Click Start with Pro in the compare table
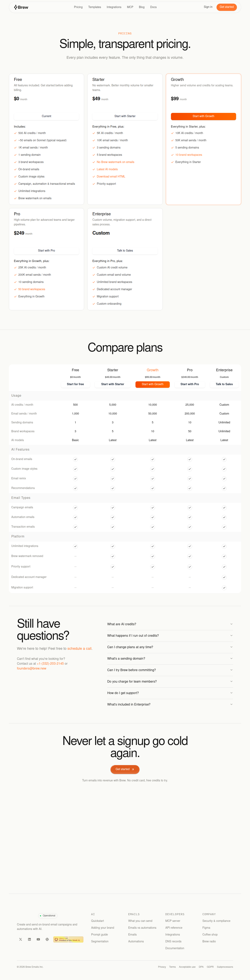The image size is (250, 980). pyautogui.click(x=190, y=384)
